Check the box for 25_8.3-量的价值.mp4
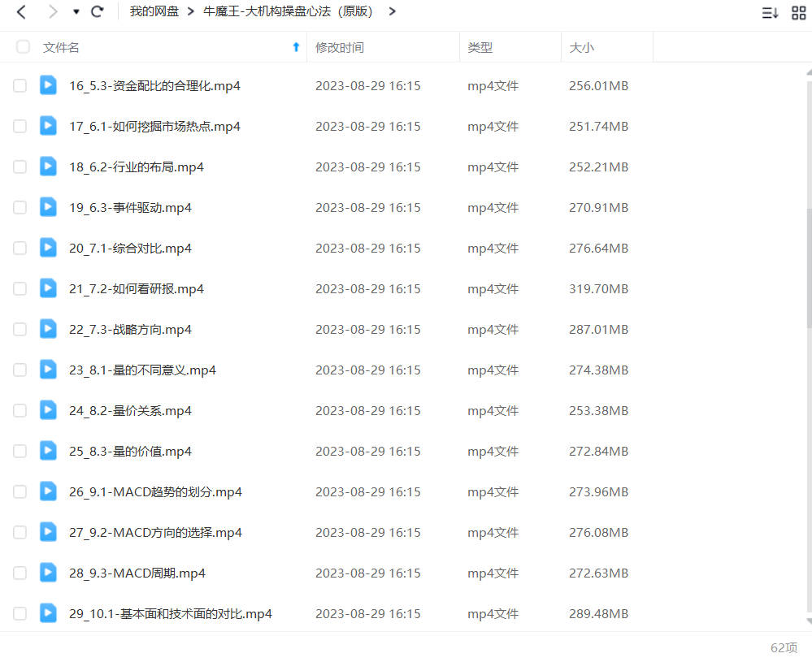The image size is (812, 662). click(20, 452)
